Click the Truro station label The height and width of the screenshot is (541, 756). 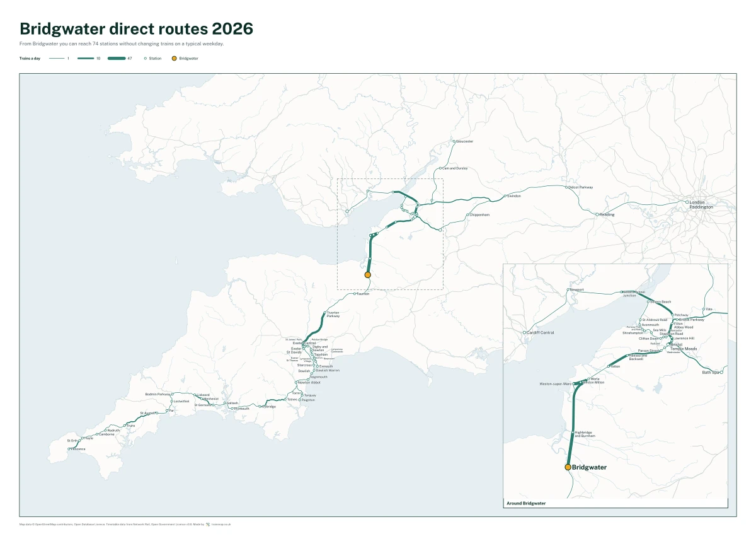pos(131,426)
